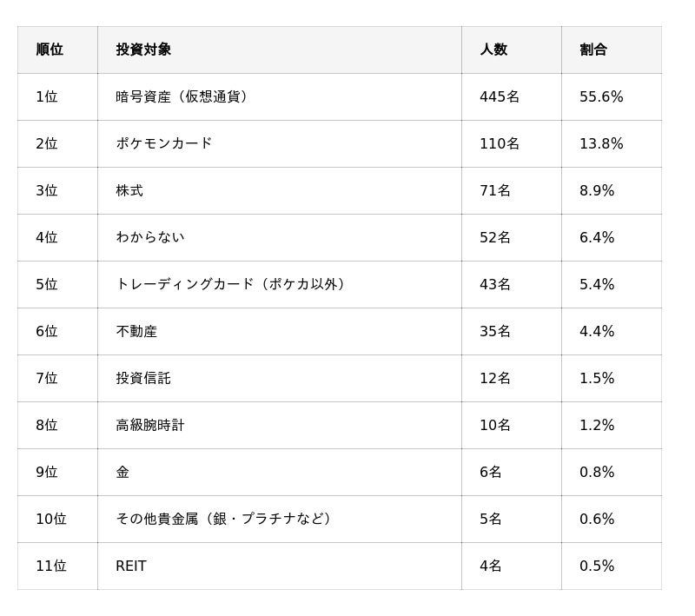The width and height of the screenshot is (695, 616).
Task: Click the REIT cell
Action: 131,566
